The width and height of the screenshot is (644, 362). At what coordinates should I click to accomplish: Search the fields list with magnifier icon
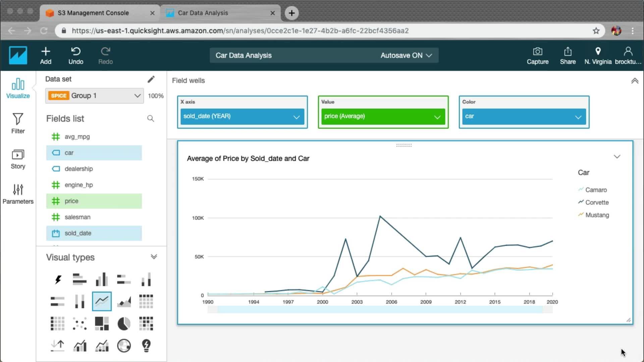[x=151, y=119]
